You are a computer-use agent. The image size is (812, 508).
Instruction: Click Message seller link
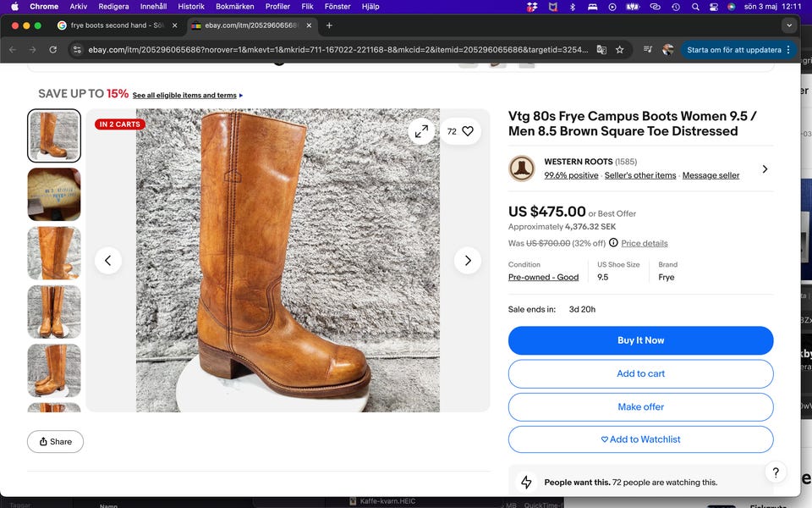(710, 175)
